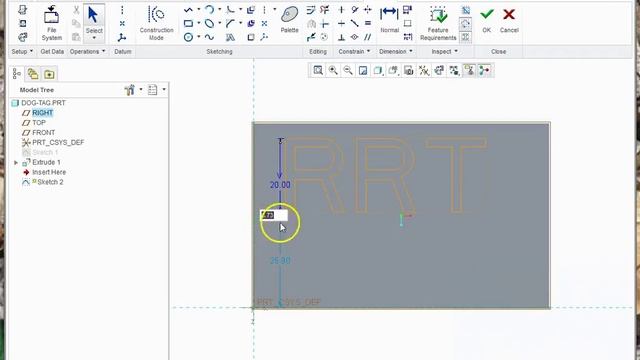Image resolution: width=640 pixels, height=360 pixels.
Task: Click OK to accept the sketch
Action: pos(487,20)
